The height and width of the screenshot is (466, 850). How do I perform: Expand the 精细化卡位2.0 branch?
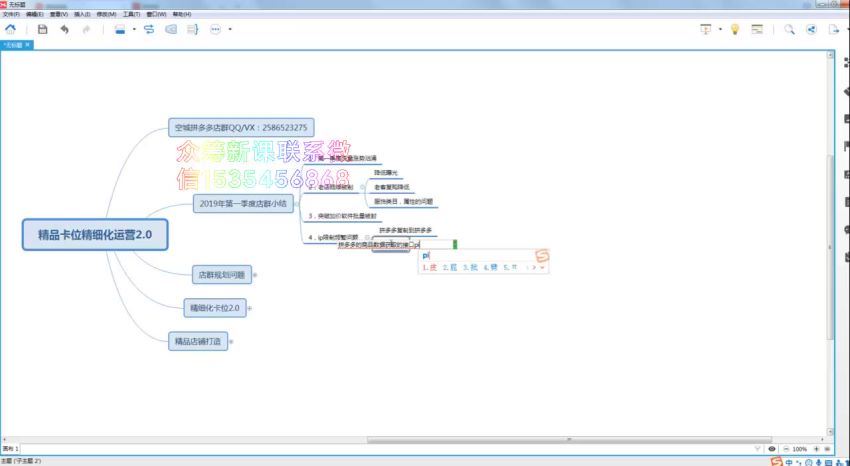[x=250, y=308]
